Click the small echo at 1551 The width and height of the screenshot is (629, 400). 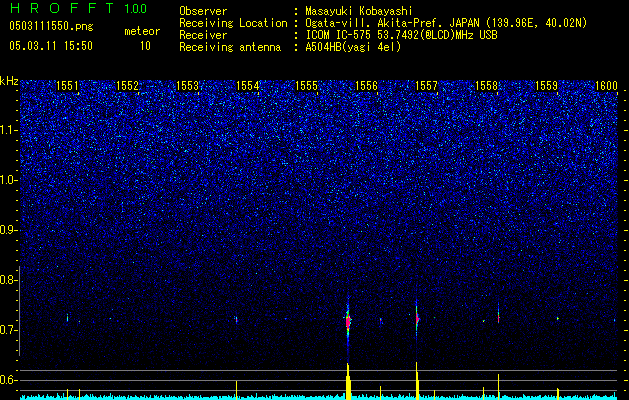click(67, 318)
